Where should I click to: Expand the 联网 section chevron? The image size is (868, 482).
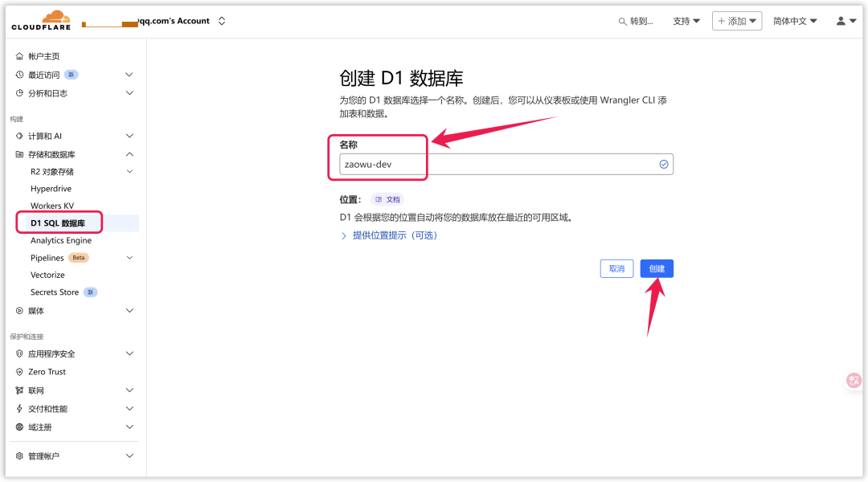coord(129,390)
